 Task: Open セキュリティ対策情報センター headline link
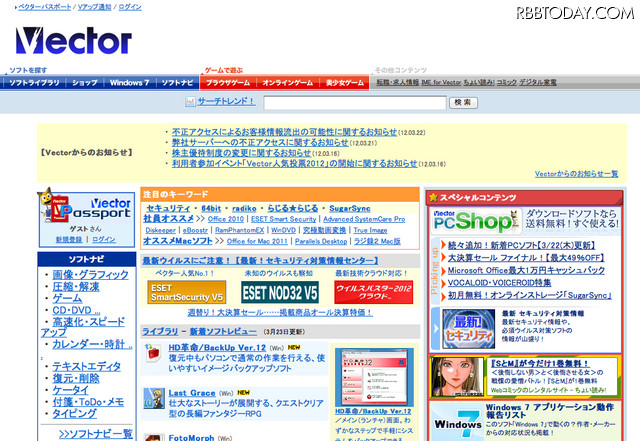260,261
